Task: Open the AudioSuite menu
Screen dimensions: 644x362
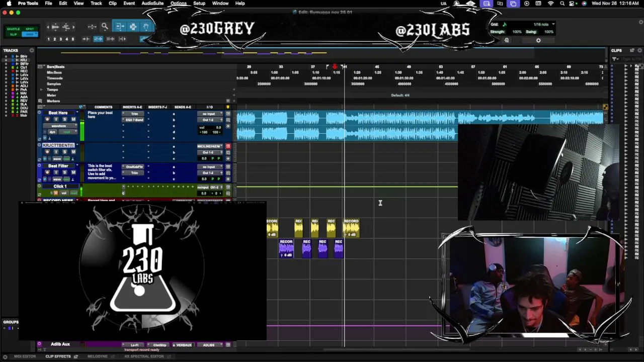Action: point(152,4)
